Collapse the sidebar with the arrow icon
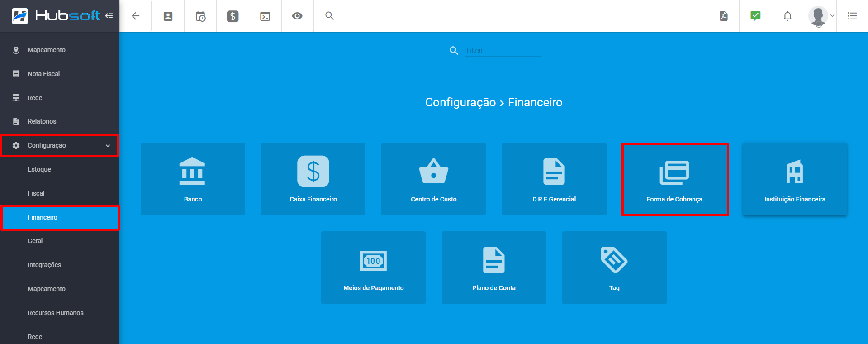 click(109, 16)
